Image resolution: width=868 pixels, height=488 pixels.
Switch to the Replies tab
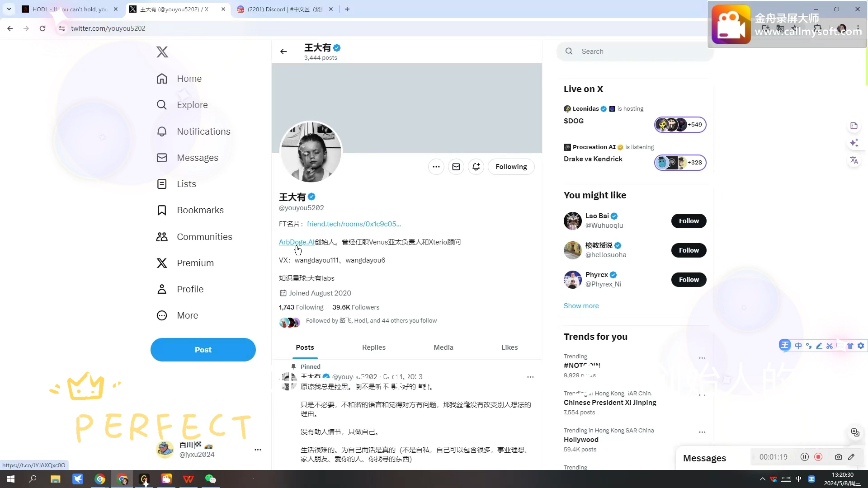click(x=374, y=347)
